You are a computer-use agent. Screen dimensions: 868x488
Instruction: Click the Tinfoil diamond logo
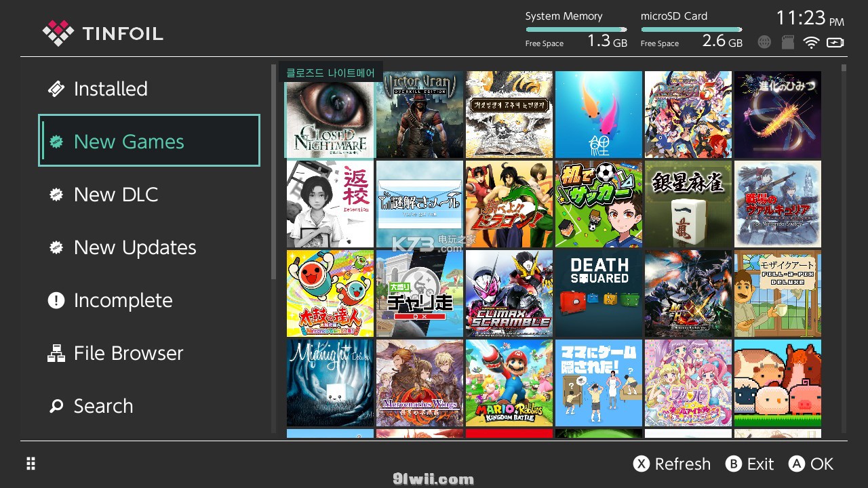(58, 33)
